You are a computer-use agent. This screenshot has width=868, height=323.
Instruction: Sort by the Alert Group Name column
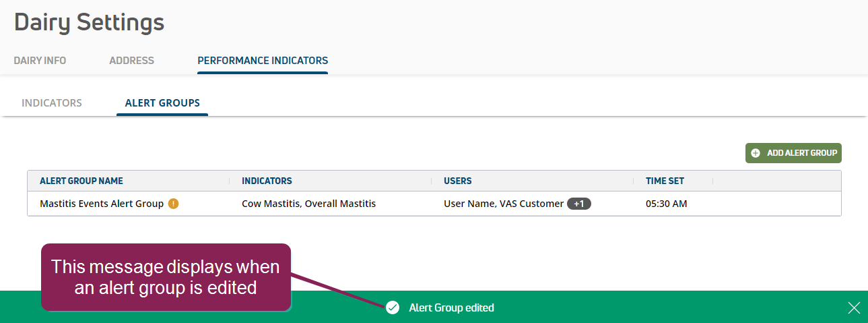tap(81, 181)
